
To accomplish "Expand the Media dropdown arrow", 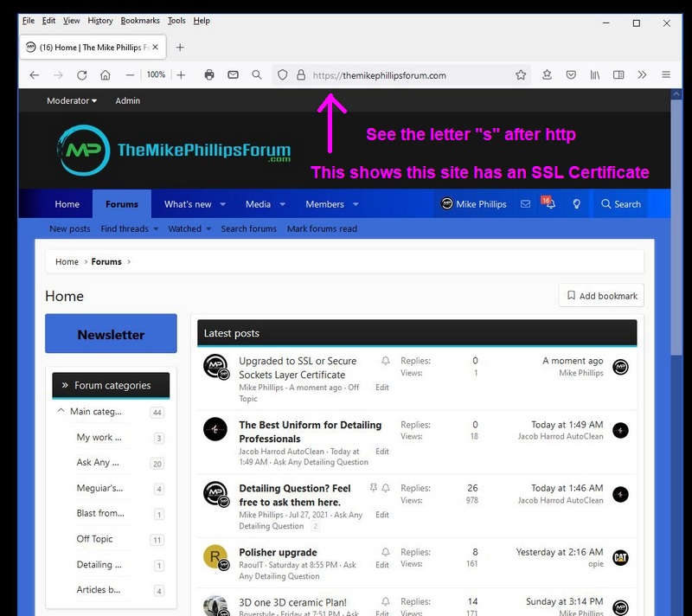I will click(283, 204).
